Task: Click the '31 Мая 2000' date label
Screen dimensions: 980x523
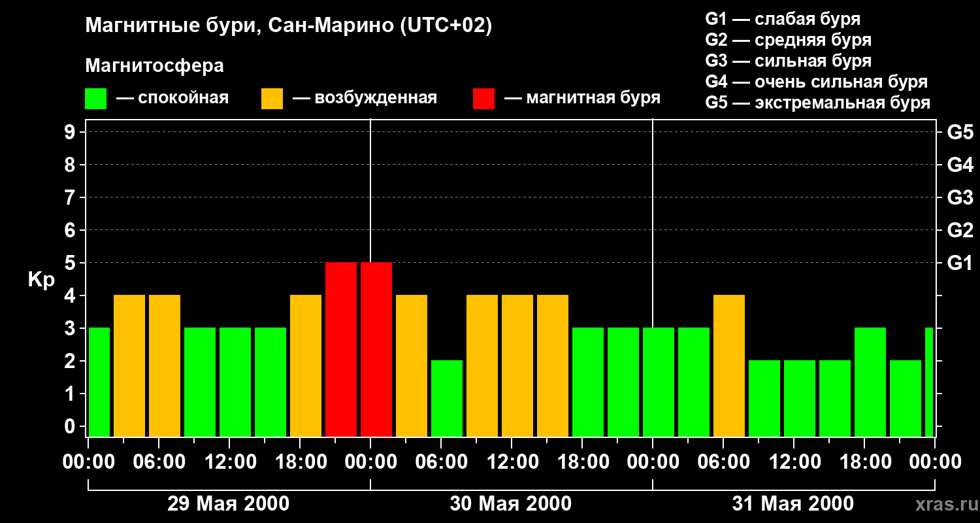Action: tap(793, 503)
